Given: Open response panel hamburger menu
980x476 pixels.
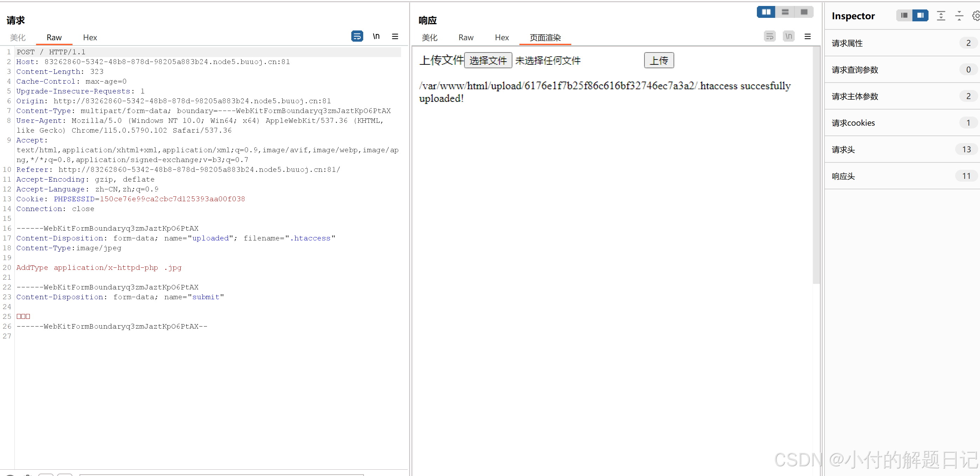Looking at the screenshot, I should pos(807,36).
